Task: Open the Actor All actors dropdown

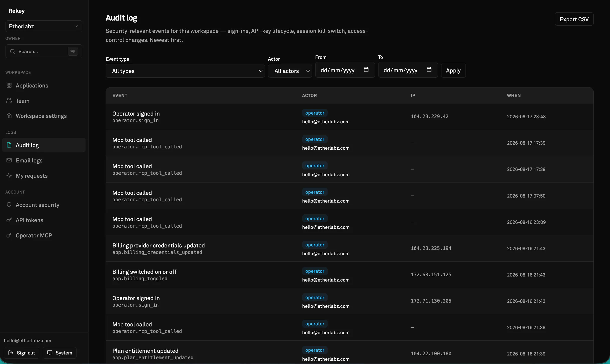Action: (290, 71)
